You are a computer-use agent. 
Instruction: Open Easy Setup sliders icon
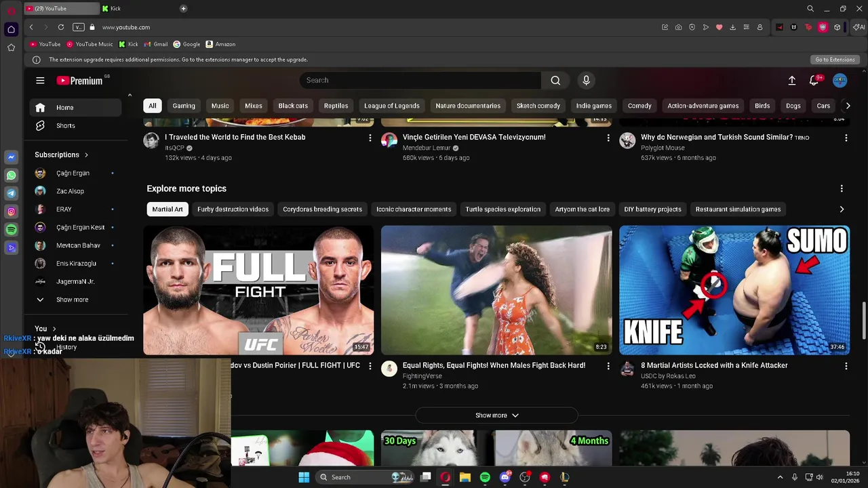[746, 27]
